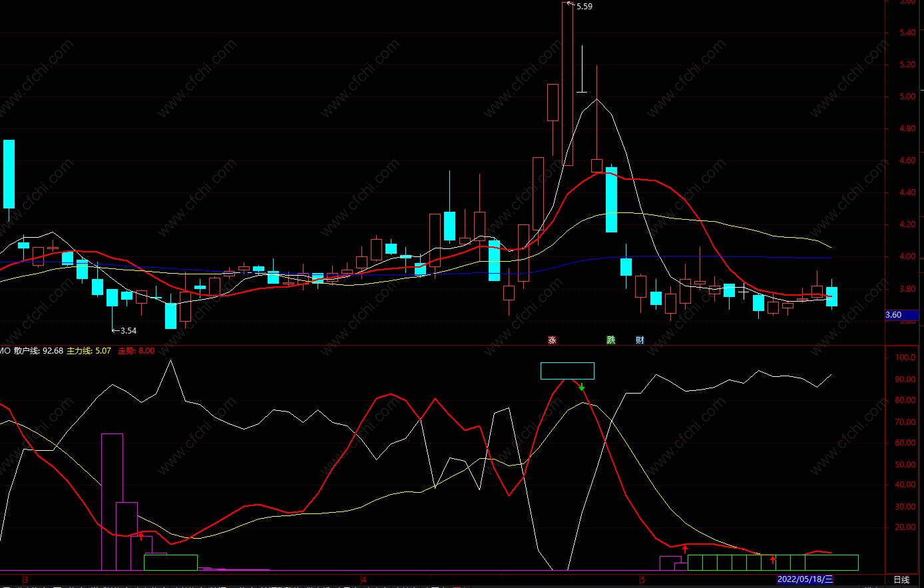Click the cyan rectangle signal box on indicator
This screenshot has height=588, width=924.
(567, 371)
